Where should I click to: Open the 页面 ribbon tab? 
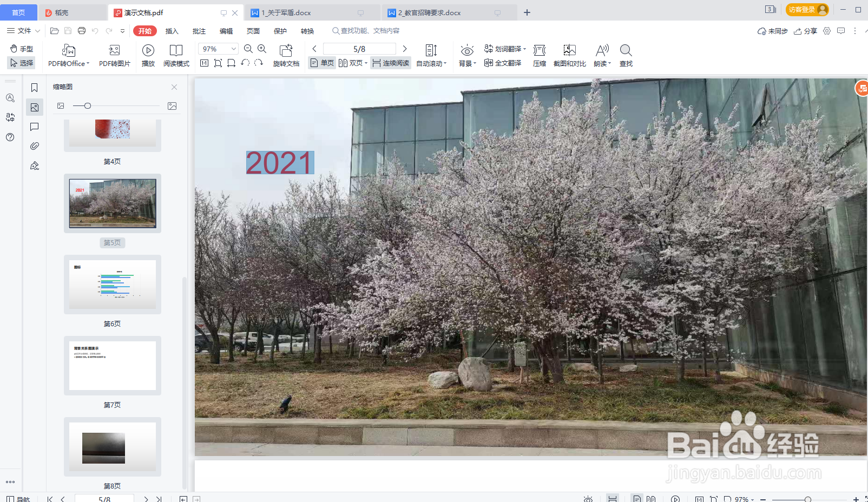coord(253,31)
